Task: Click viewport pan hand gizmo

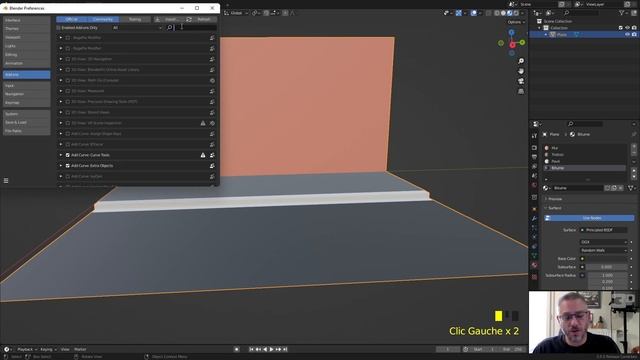Action: tap(521, 71)
